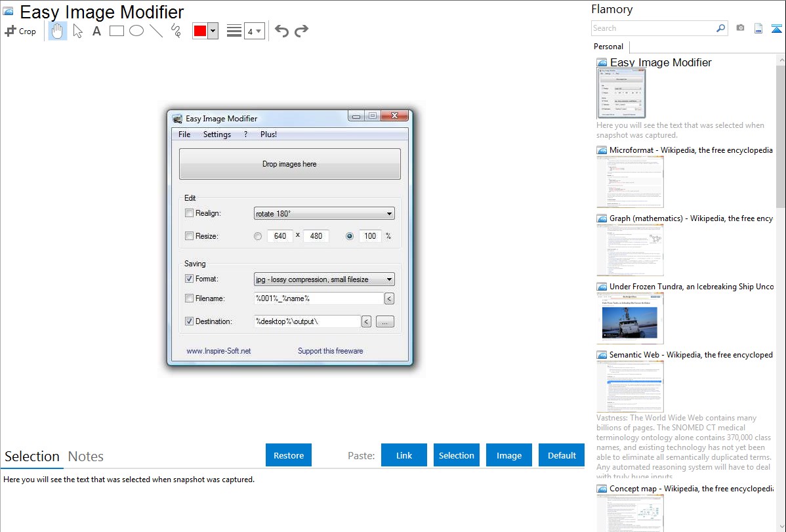Screen dimensions: 786x532
Task: Switch to the Selection tab
Action: 32,457
